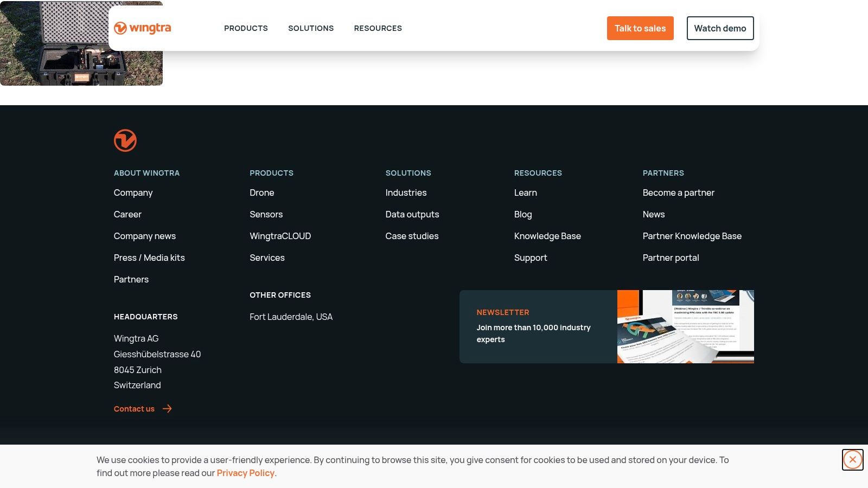
Task: Open the Privacy Policy link
Action: [x=246, y=473]
